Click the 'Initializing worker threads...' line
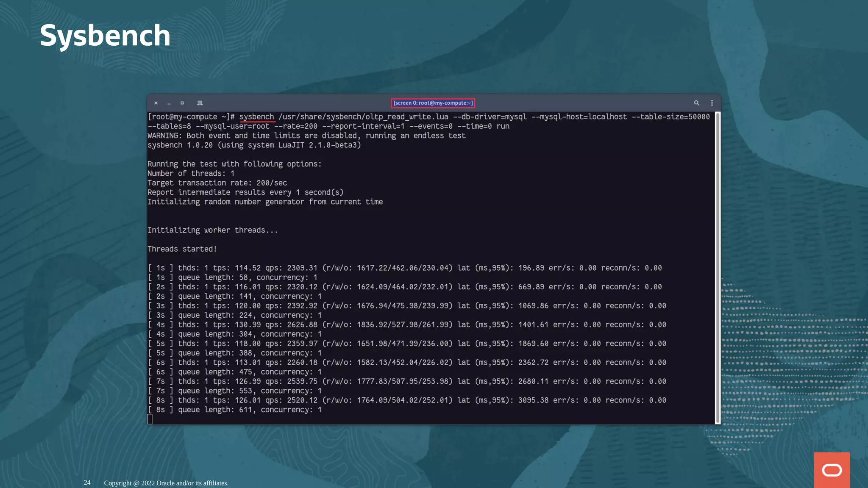The image size is (868, 488). coord(212,230)
